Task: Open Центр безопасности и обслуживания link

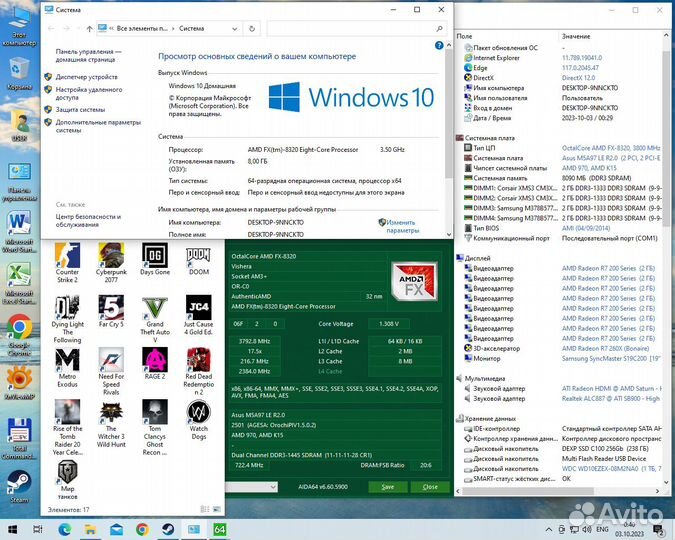Action: (88, 220)
